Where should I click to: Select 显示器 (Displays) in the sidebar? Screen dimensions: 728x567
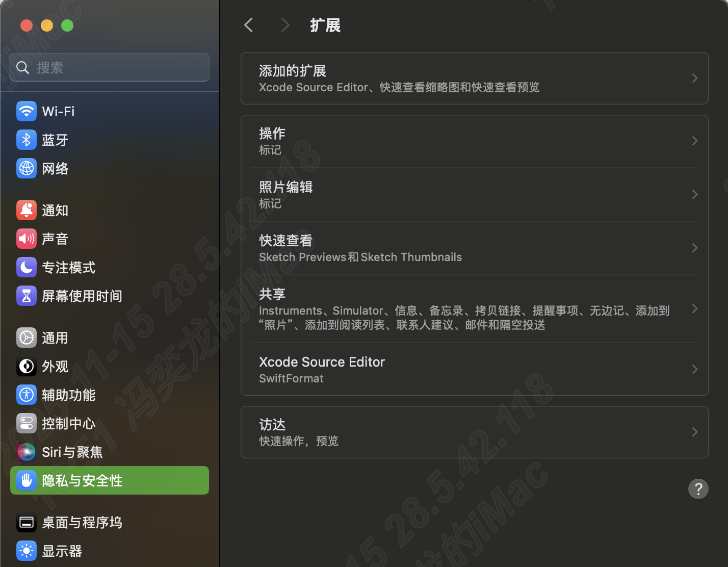click(62, 551)
